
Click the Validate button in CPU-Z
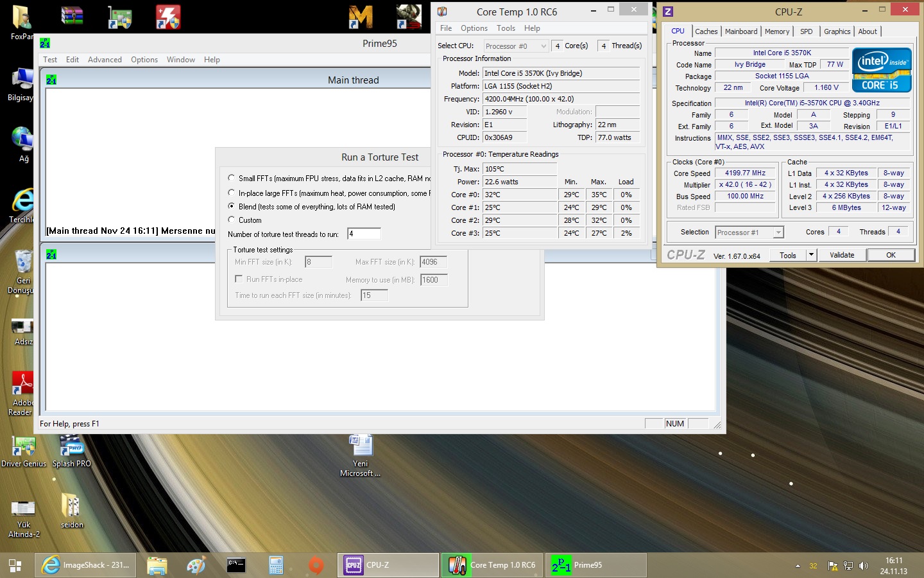[841, 255]
